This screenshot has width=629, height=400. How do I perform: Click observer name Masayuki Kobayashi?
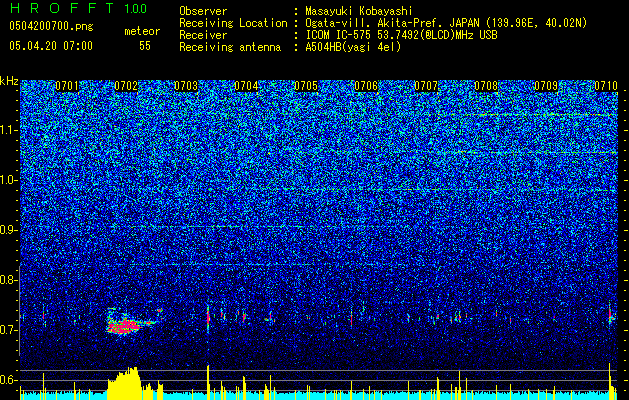coord(359,11)
